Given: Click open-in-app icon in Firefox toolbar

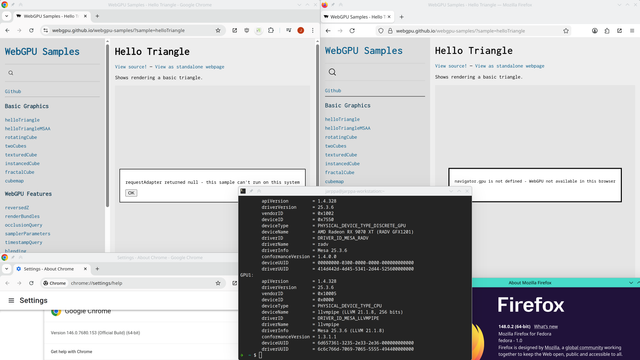Looking at the screenshot, I should pyautogui.click(x=619, y=31).
